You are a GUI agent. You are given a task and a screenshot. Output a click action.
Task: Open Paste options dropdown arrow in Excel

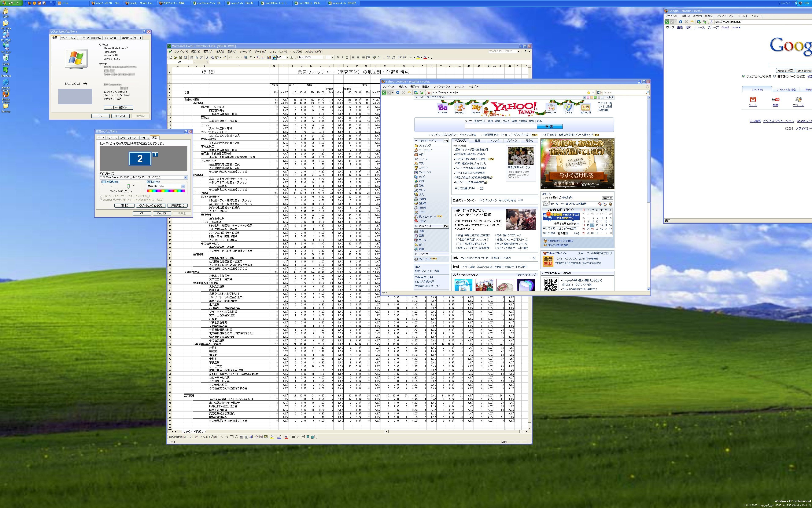221,57
